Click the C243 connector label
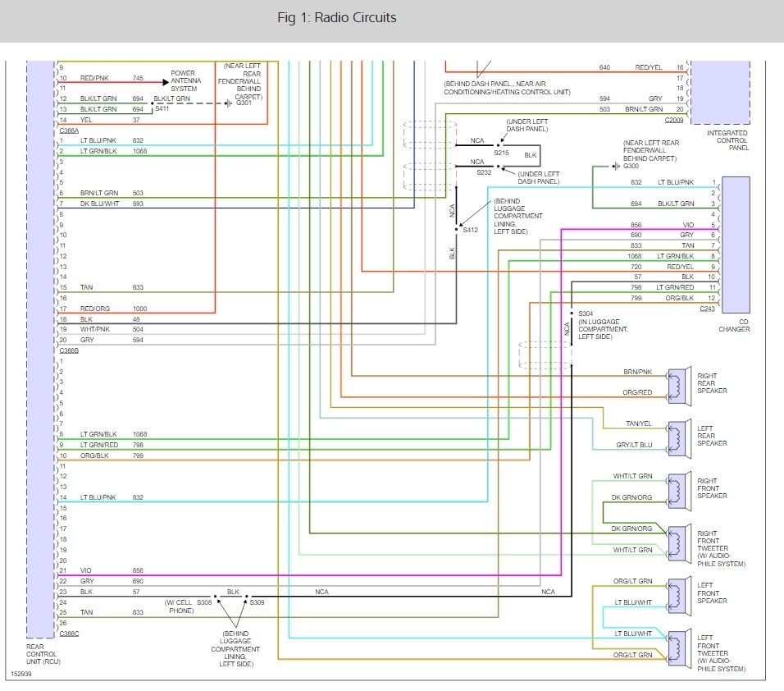 pyautogui.click(x=708, y=309)
